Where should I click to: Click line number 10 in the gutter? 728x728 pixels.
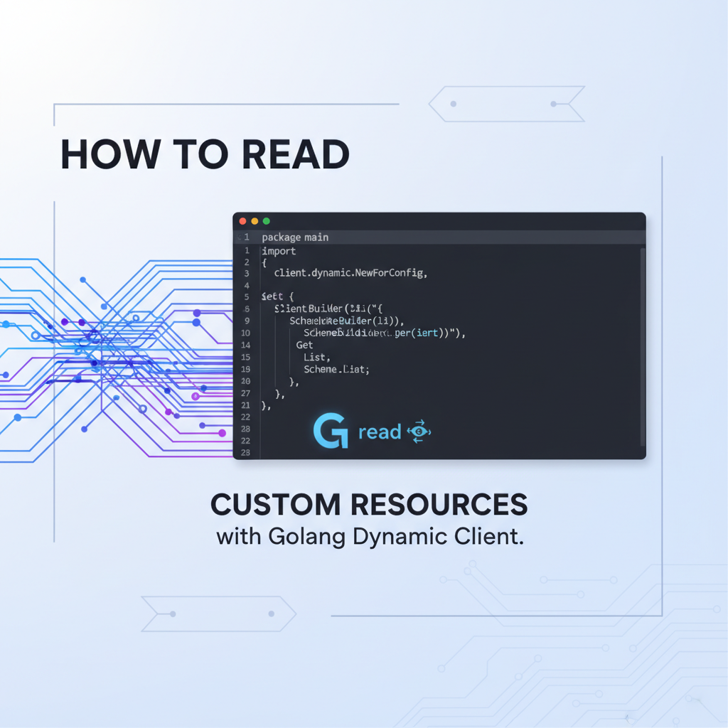coord(245,333)
